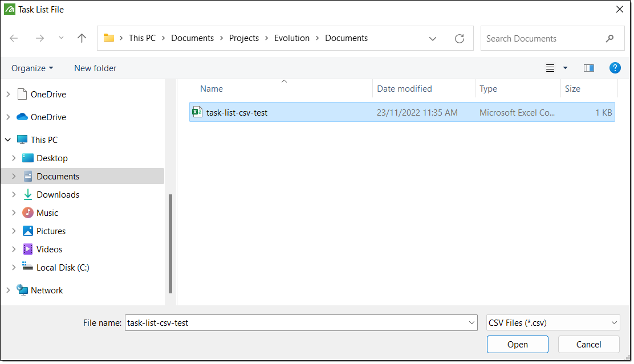Expand the cloud OneDrive tree node

tap(8, 117)
